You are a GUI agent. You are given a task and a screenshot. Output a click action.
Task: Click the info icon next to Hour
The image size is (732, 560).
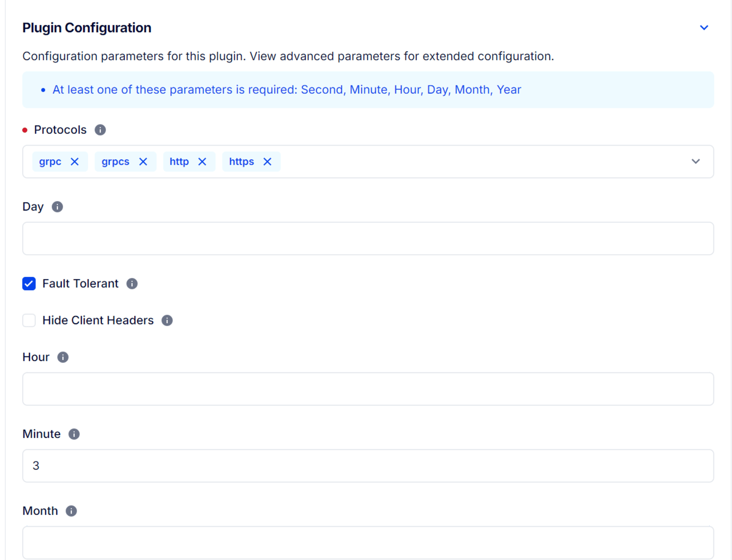[x=63, y=357]
